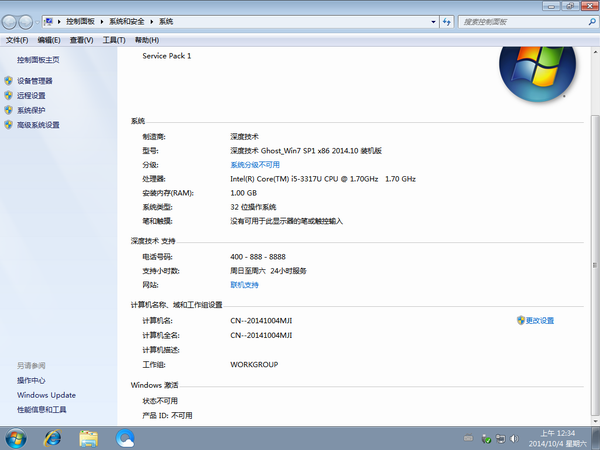Click the 产品 ID: 不可用 text
The width and height of the screenshot is (600, 450).
click(167, 416)
